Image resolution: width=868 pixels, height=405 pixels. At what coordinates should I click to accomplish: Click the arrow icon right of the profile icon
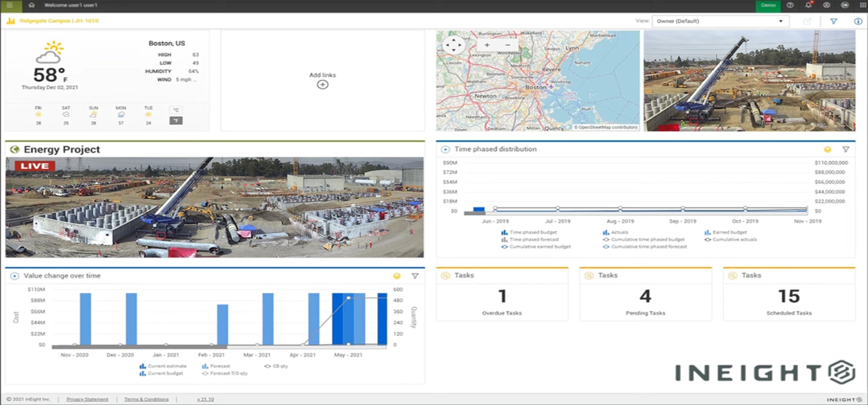[845, 5]
